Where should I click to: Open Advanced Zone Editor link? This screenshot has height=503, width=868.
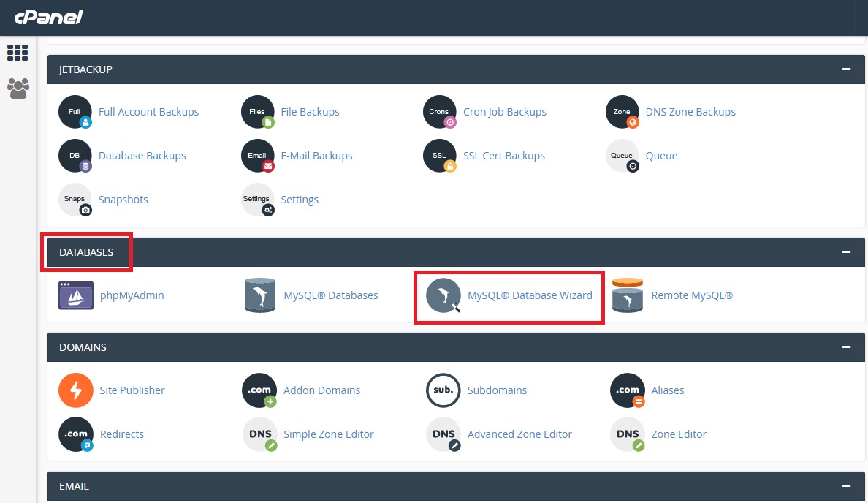519,434
